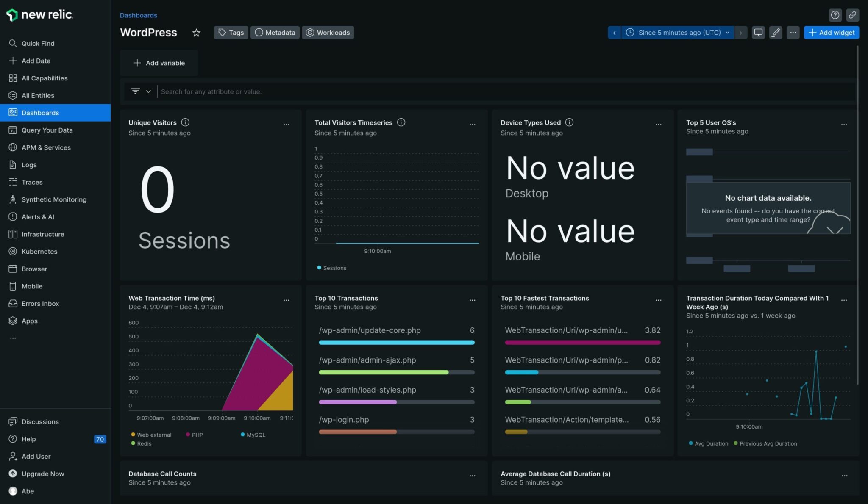Open Quick Find search in sidebar

point(38,43)
